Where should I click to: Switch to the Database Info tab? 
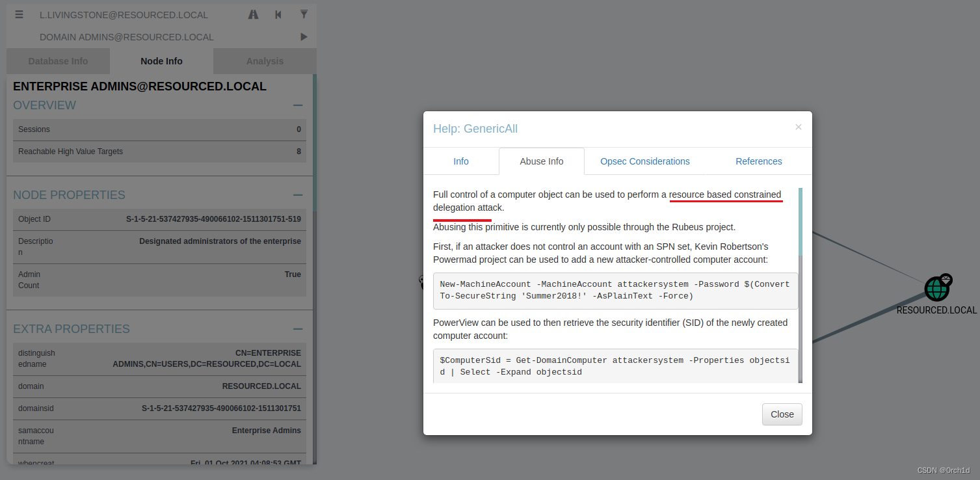58,61
